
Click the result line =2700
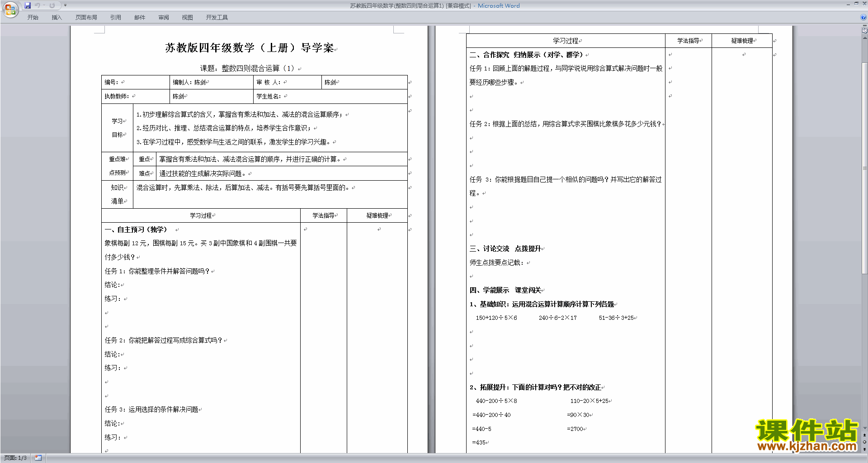[x=576, y=429]
